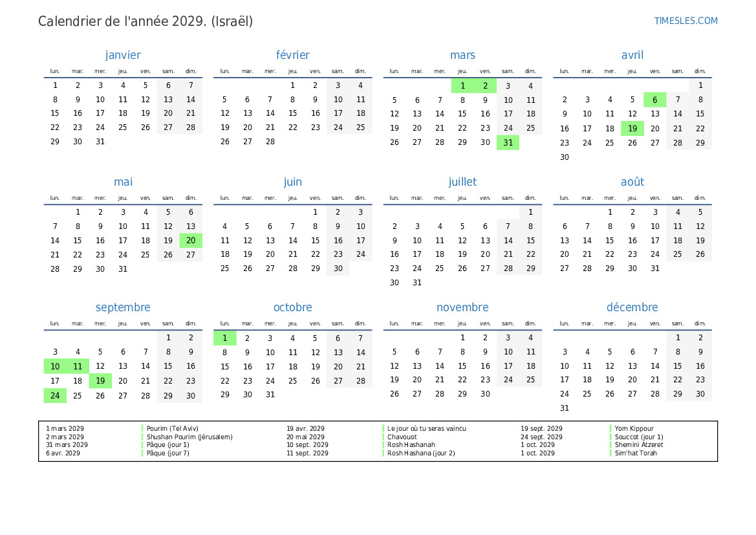Select the septembre month heading
The width and height of the screenshot is (756, 535).
[x=123, y=307]
